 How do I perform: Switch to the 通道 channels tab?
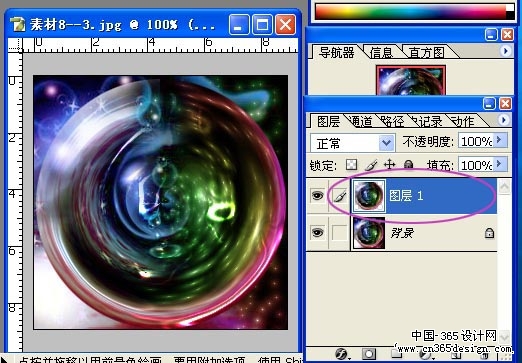[x=361, y=122]
